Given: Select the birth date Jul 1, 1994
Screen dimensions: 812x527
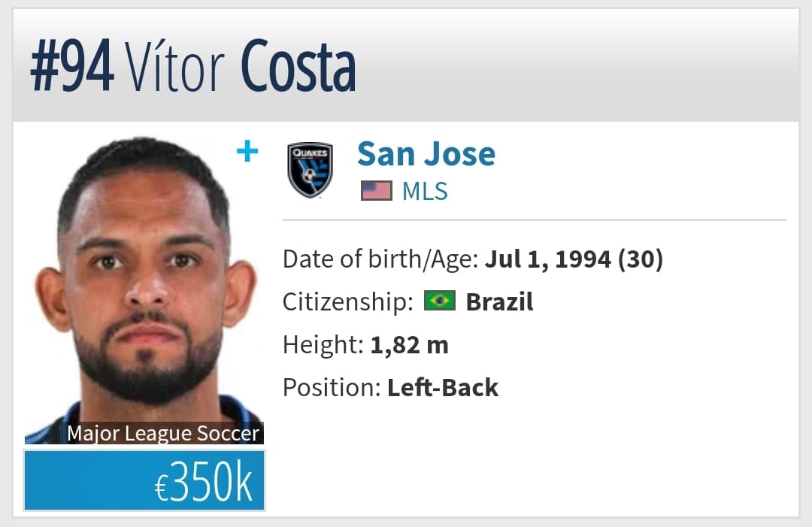Looking at the screenshot, I should pos(548,259).
